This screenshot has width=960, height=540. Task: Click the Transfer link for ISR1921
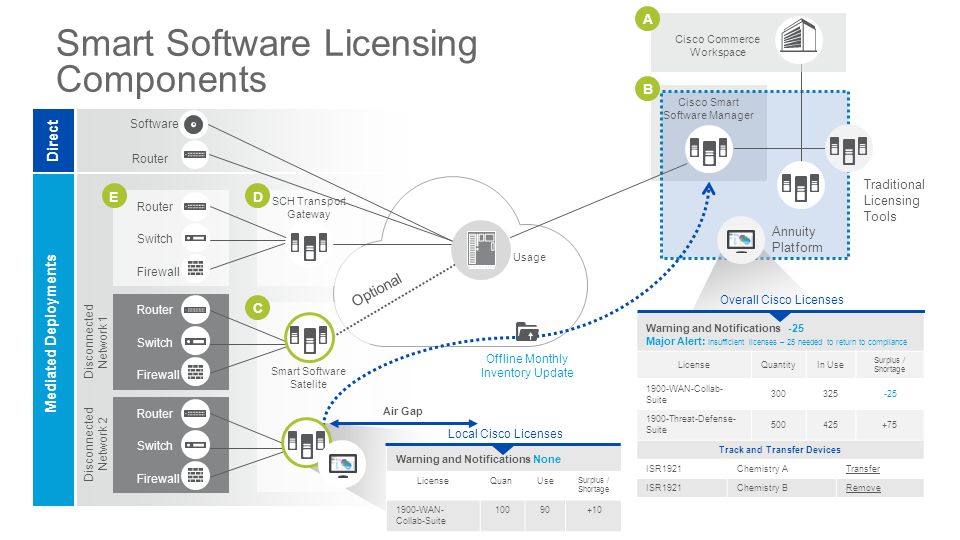click(x=863, y=469)
